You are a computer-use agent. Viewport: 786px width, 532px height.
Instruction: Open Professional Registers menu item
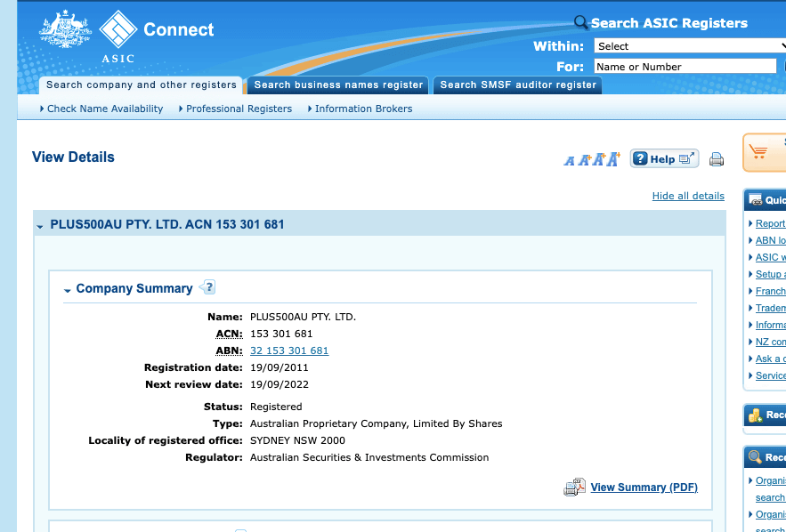point(239,109)
